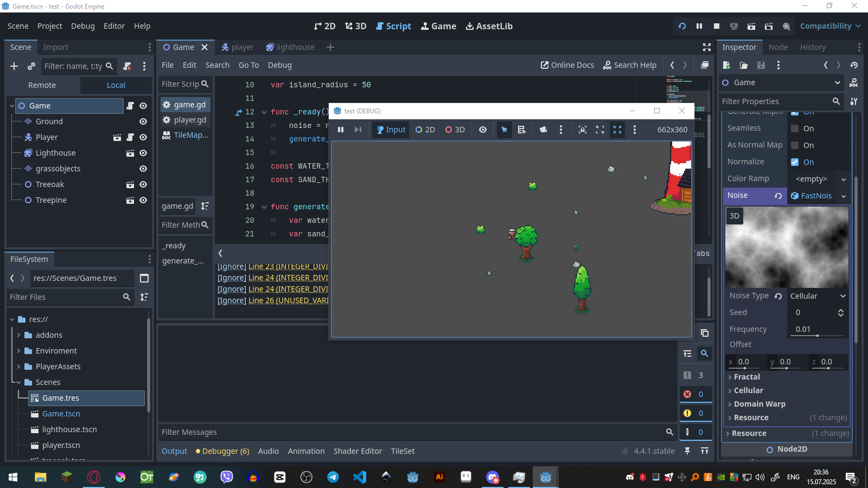Open the Debug menu
Image resolution: width=868 pixels, height=488 pixels.
point(82,25)
